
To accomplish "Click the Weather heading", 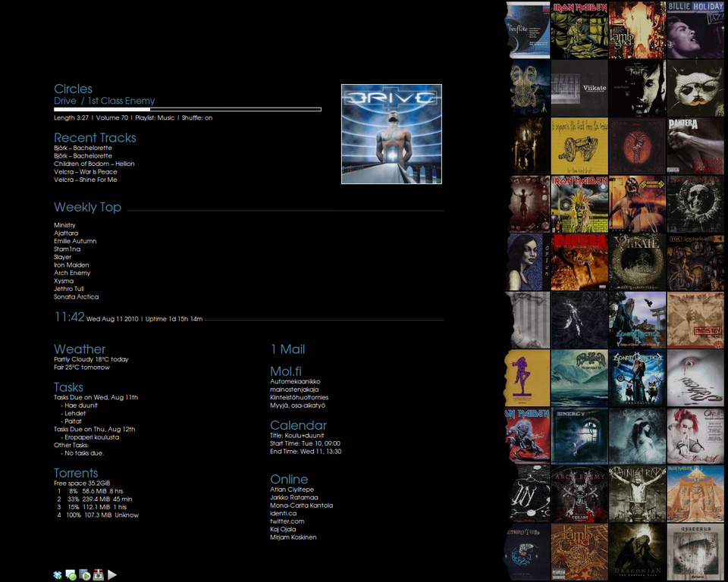I will click(80, 349).
